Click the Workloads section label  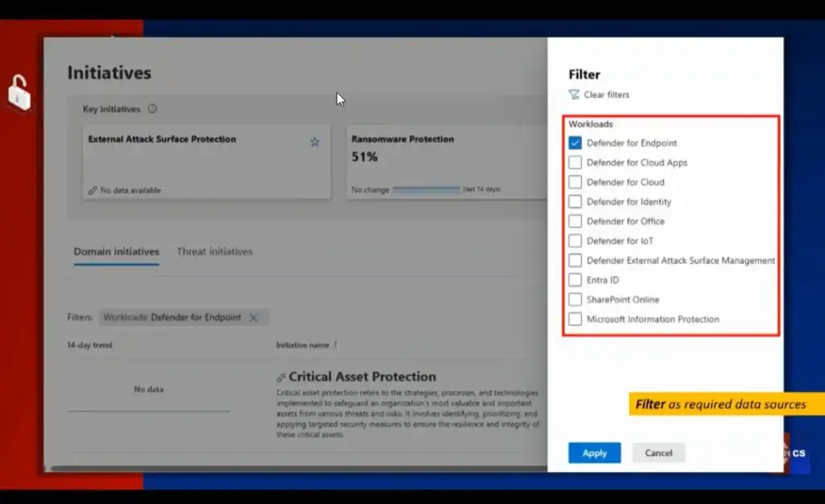pos(591,124)
